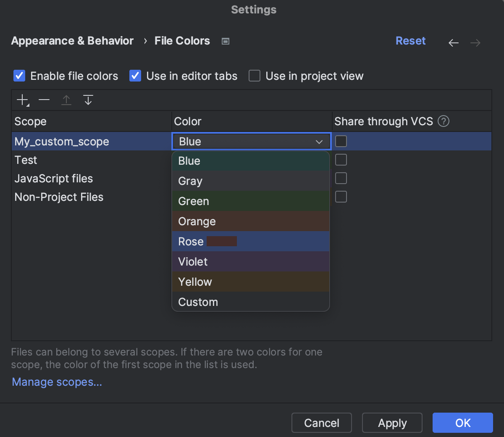Click the File Colors breadcrumb
The height and width of the screenshot is (437, 504).
click(x=182, y=41)
